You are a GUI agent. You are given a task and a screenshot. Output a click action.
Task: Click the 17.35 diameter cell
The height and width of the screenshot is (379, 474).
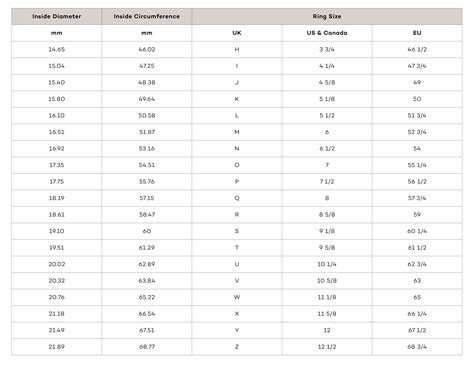pyautogui.click(x=56, y=165)
